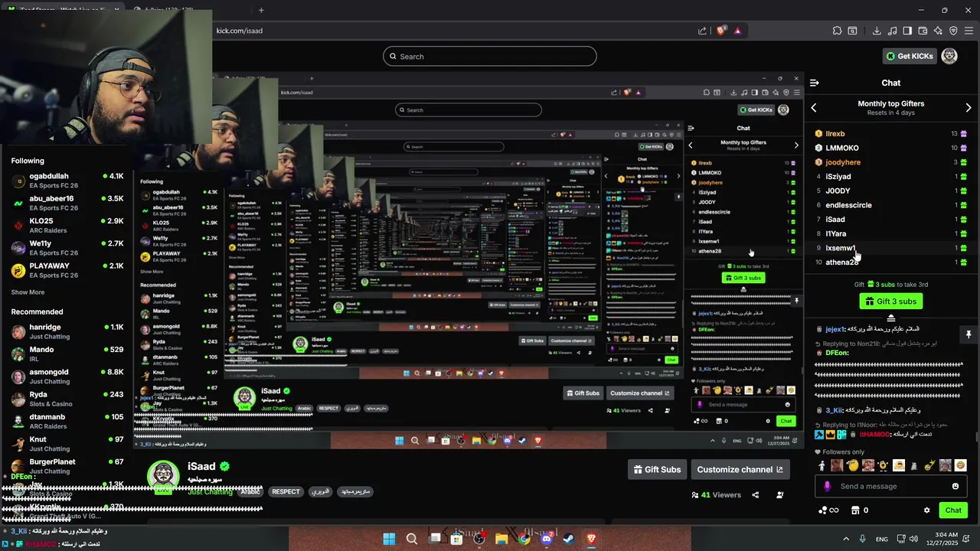
Task: Click the large Arabic tag under iSaad
Action: (x=250, y=491)
